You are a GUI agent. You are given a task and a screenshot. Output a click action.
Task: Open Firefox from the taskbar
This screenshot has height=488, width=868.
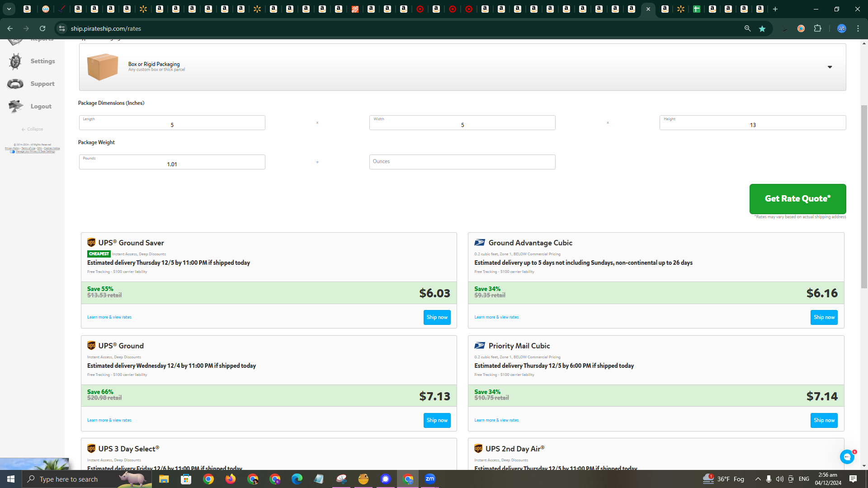point(231,479)
